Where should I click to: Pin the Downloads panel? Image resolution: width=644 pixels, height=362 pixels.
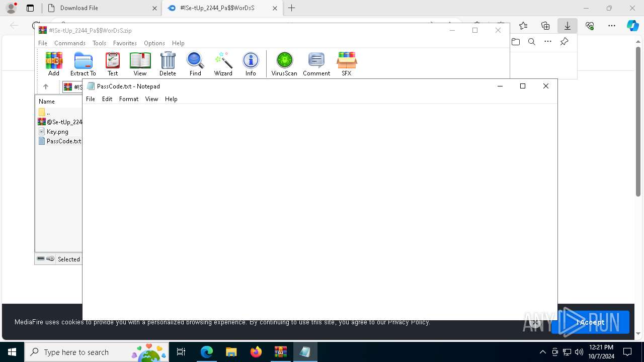point(565,42)
